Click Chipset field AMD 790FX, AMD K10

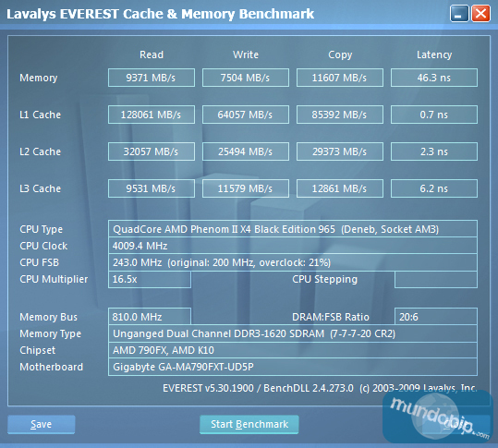[x=293, y=350]
